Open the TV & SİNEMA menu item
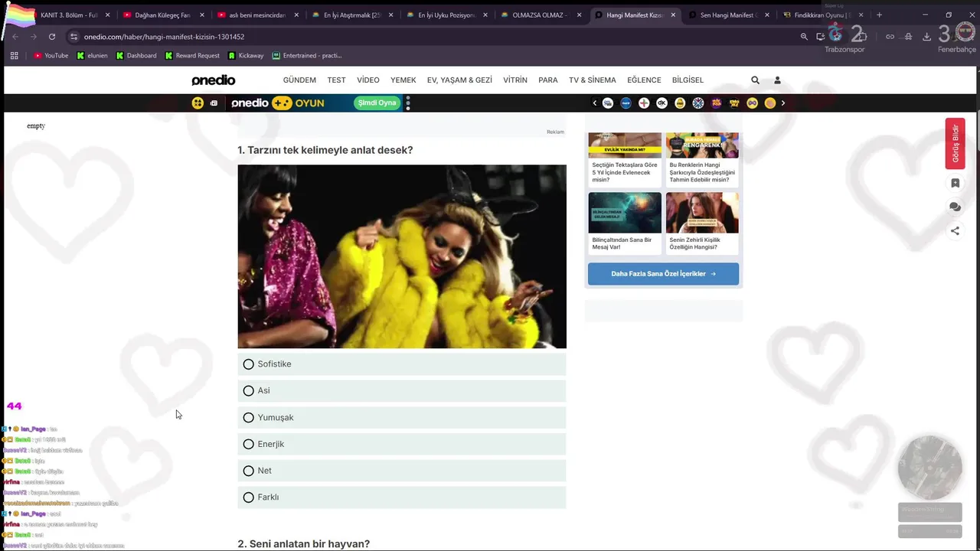The height and width of the screenshot is (551, 980). tap(593, 80)
